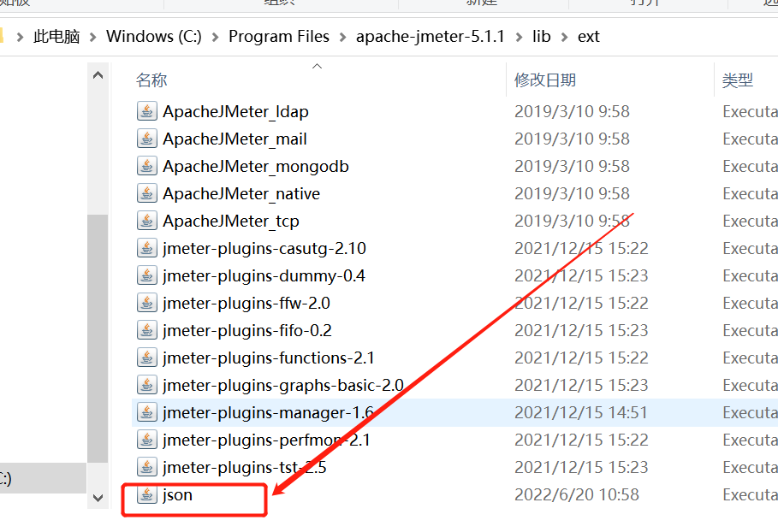This screenshot has height=532, width=778.
Task: Expand the chevron after Program Files
Action: coord(342,37)
